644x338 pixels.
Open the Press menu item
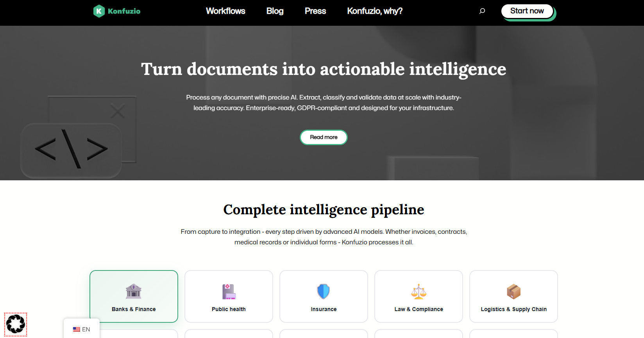click(315, 11)
